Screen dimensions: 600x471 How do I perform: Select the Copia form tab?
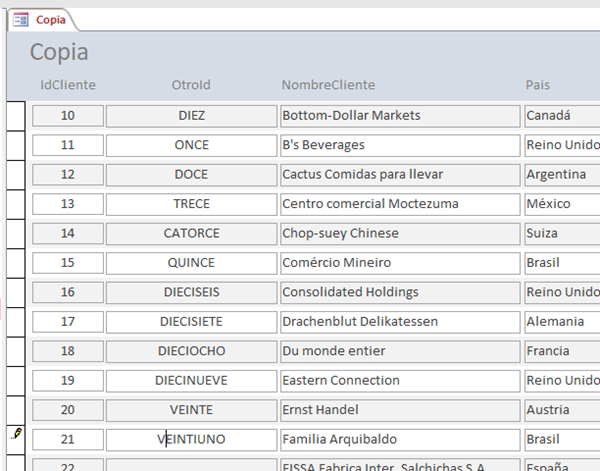click(42, 20)
